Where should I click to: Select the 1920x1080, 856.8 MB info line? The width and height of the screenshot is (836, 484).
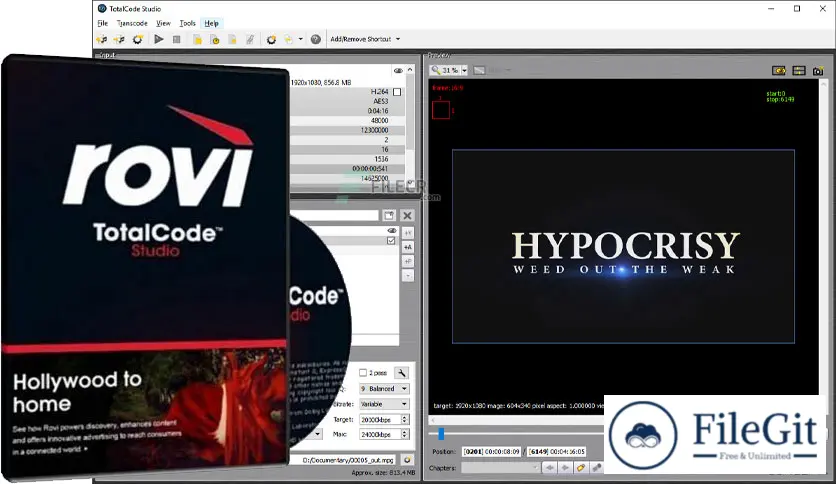click(x=321, y=83)
